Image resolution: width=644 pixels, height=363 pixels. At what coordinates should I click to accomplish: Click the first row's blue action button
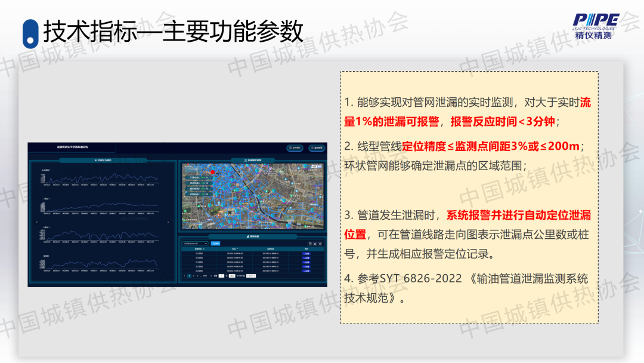(x=306, y=254)
